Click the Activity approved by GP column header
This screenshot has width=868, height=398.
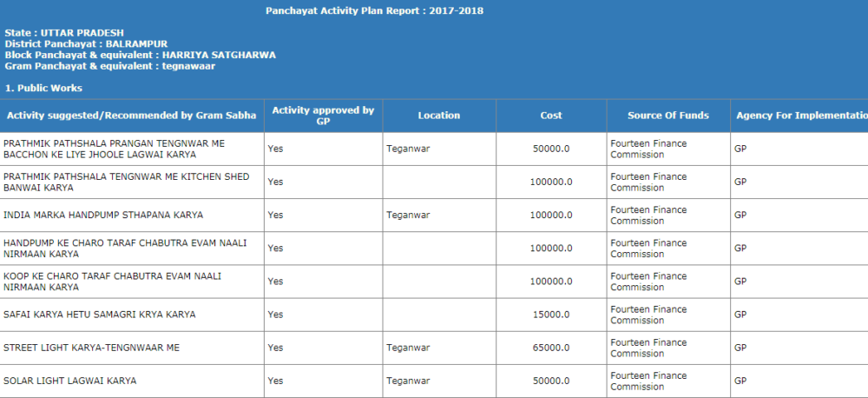pos(323,116)
